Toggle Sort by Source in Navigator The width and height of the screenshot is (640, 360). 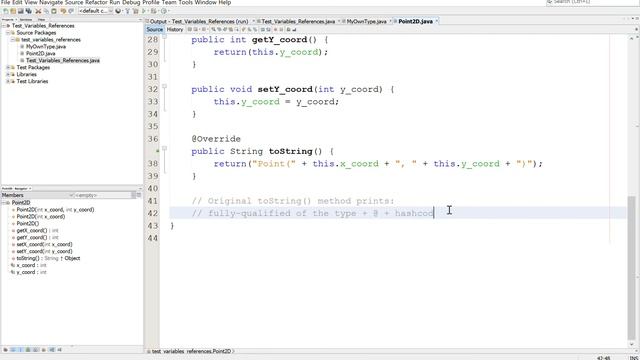[60, 350]
